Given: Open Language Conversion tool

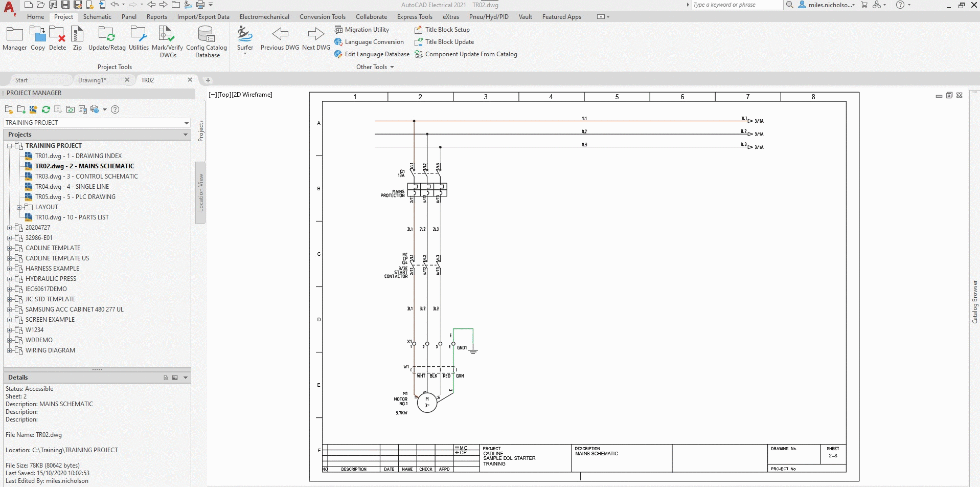Looking at the screenshot, I should [x=369, y=42].
